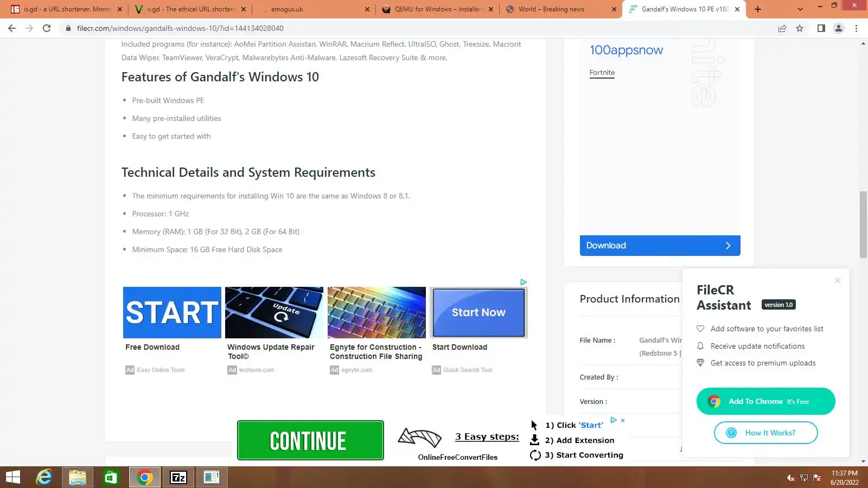Click the muted volume tray icon
Screen dimensions: 868x488
click(791, 478)
